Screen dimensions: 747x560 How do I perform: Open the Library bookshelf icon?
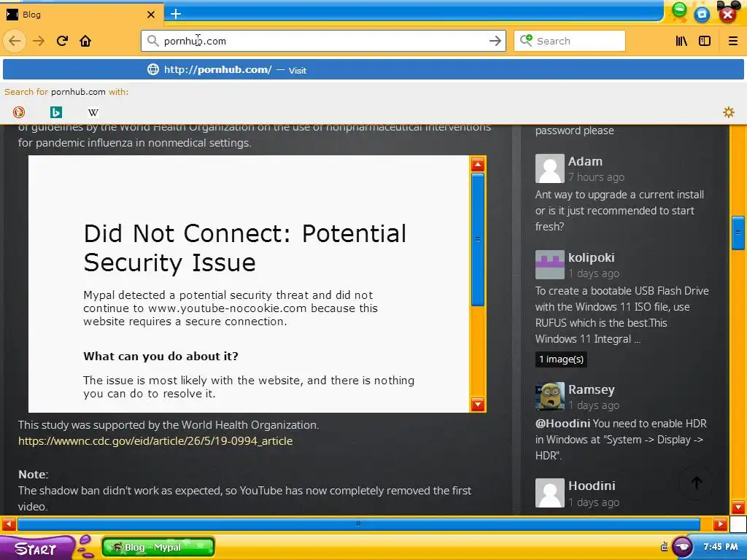(681, 41)
